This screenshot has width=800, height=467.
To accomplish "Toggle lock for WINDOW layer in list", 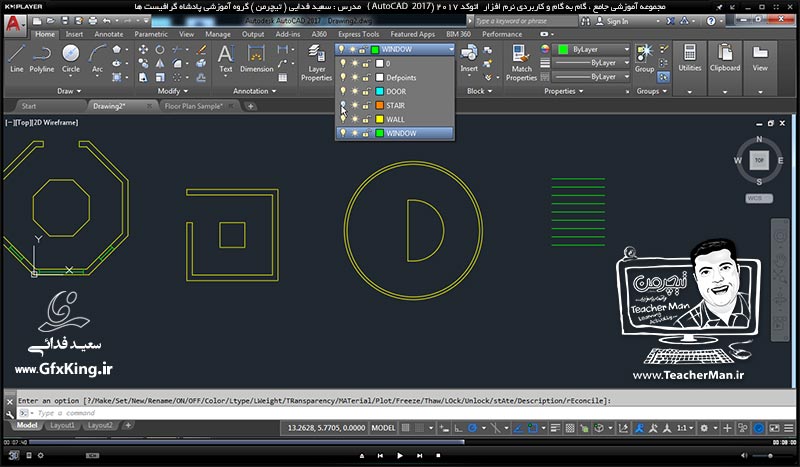I will click(365, 133).
